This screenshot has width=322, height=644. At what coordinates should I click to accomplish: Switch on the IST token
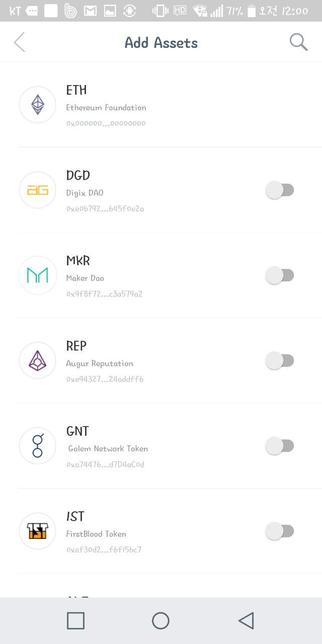281,531
